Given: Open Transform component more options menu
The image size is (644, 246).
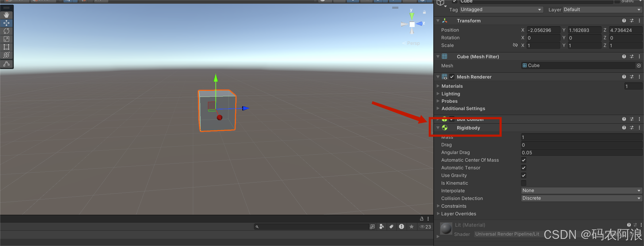Looking at the screenshot, I should click(x=639, y=21).
